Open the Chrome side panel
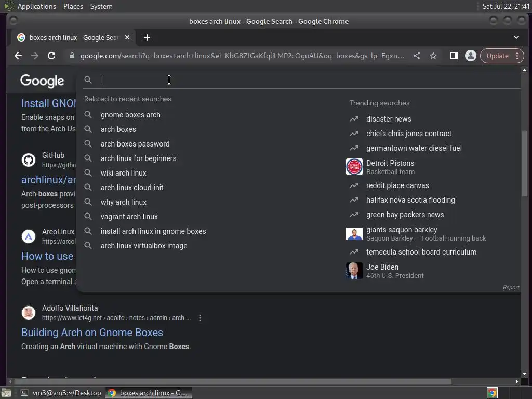This screenshot has width=532, height=399. coord(454,56)
